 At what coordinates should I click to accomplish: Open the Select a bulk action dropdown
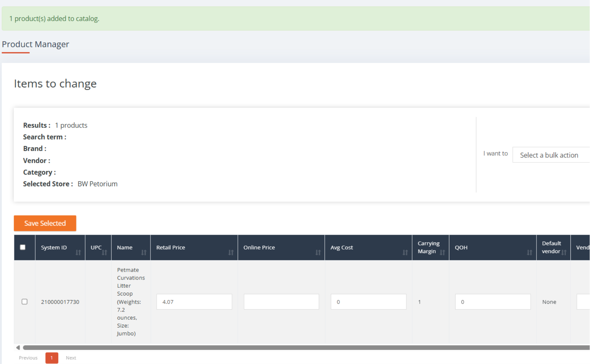tap(551, 155)
